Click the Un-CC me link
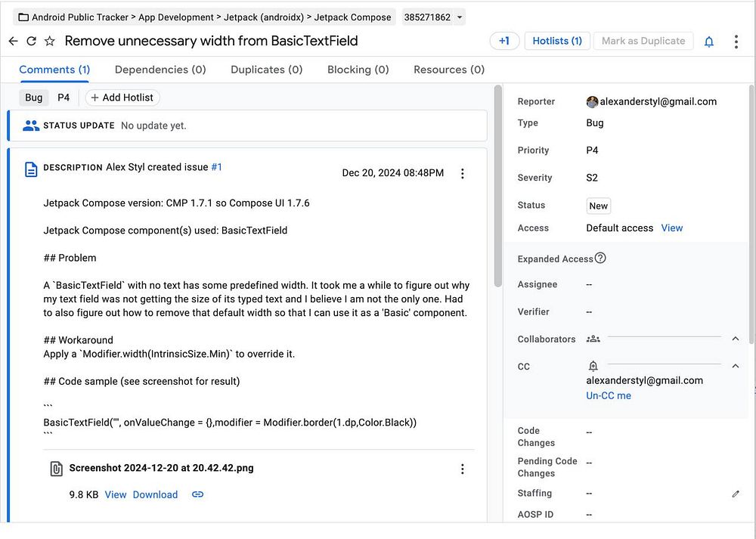 pos(609,395)
